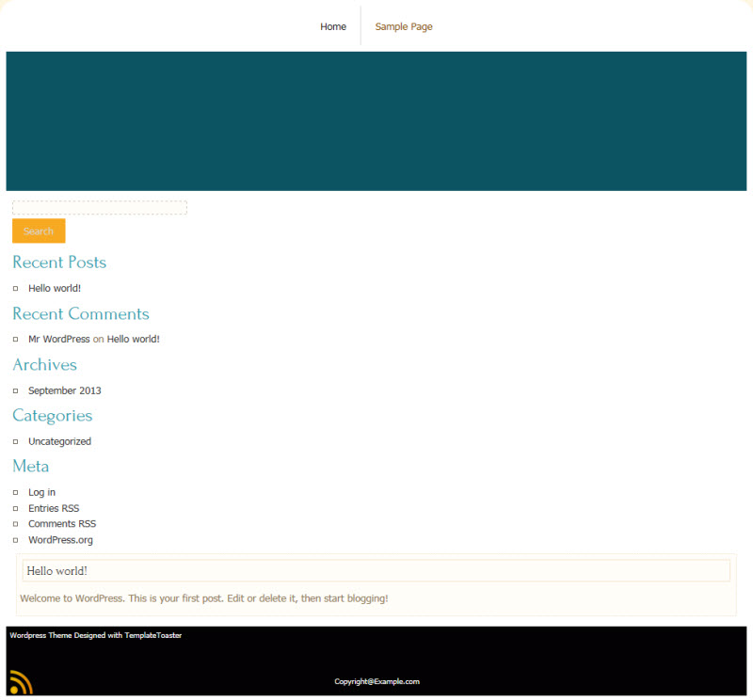Click the Log in link

pos(41,492)
